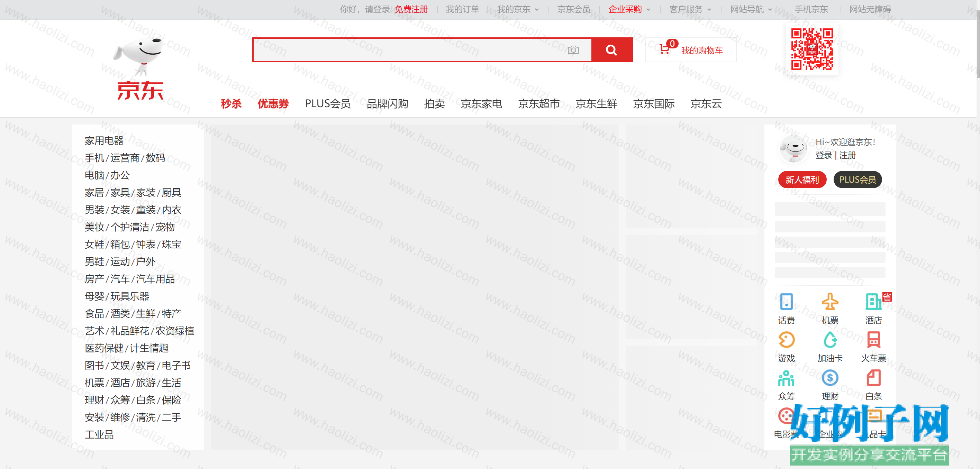Open PLUS会员 in the main navigation bar

click(x=328, y=103)
